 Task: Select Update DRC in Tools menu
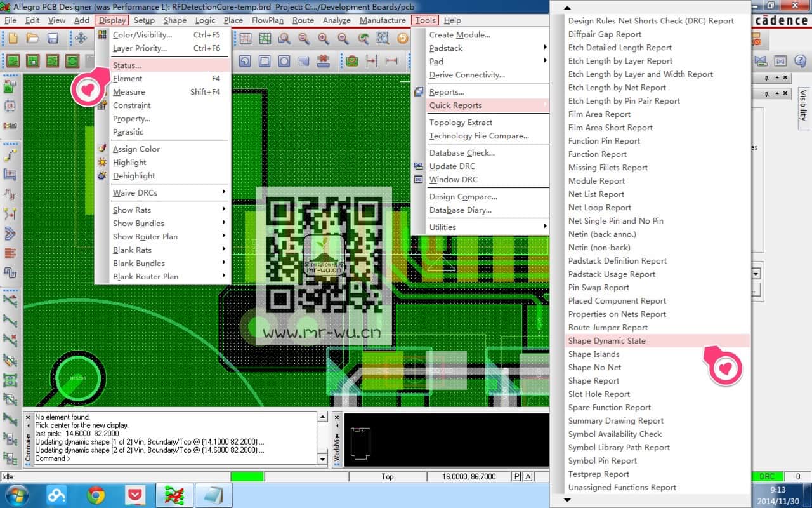(452, 166)
